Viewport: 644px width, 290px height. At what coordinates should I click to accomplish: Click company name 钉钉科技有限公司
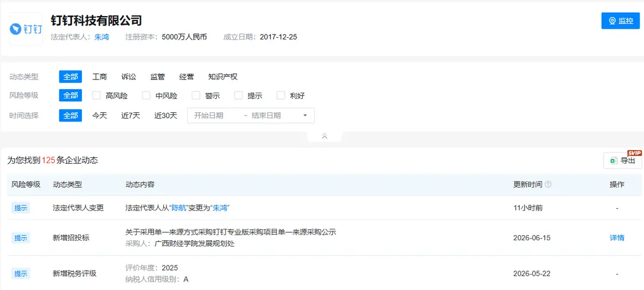tap(97, 21)
